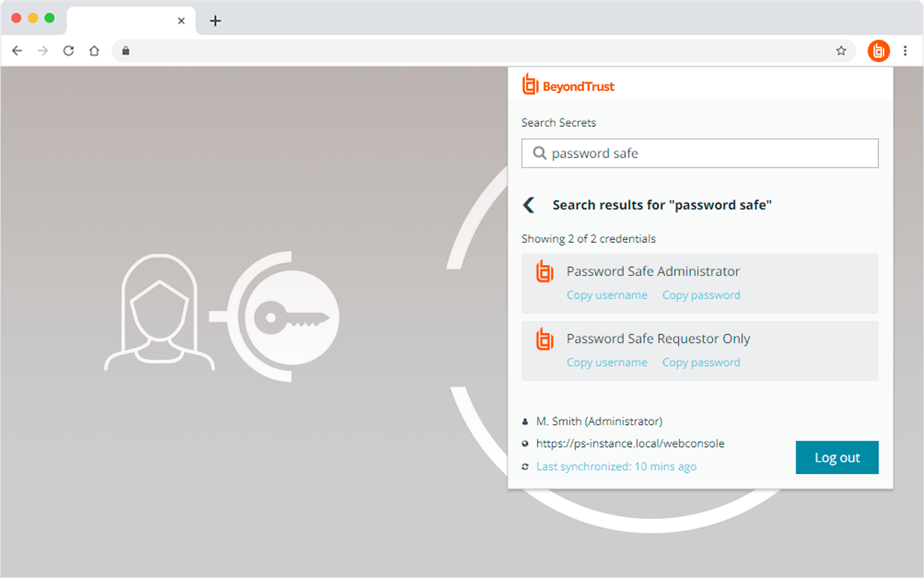Click the globe icon next to the instance URL
Screen dimensions: 924x578
(525, 444)
